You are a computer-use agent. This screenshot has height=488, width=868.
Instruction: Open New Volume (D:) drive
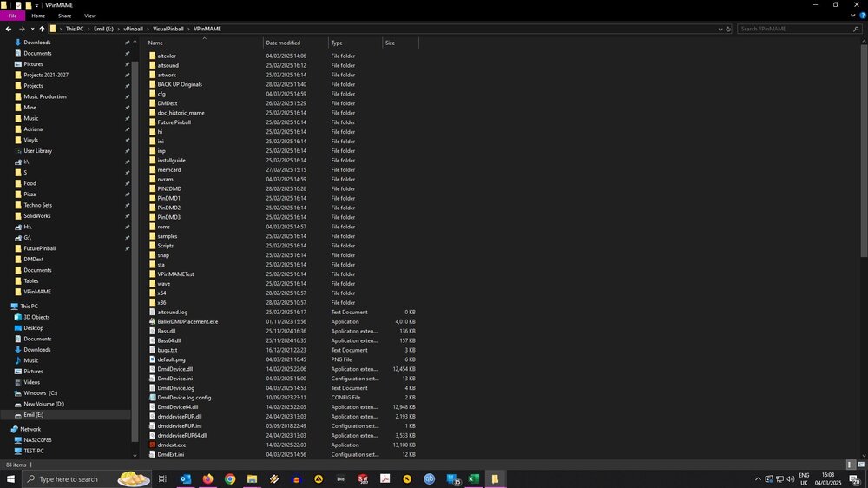[x=43, y=404]
